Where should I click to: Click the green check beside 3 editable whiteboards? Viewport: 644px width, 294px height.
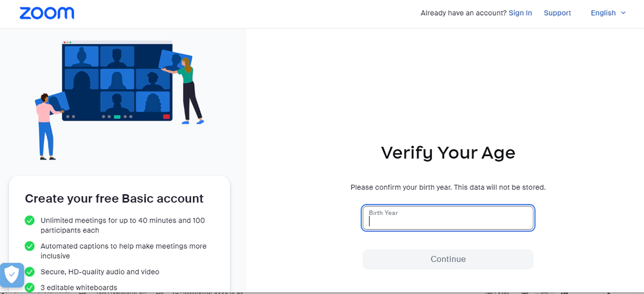(x=30, y=288)
